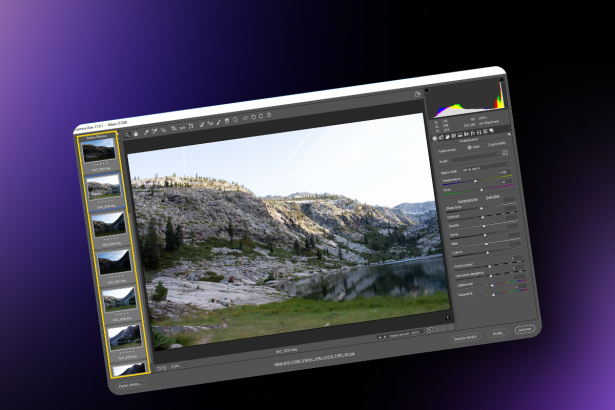This screenshot has height=410, width=615.
Task: Open the Transform tool
Action: (191, 126)
